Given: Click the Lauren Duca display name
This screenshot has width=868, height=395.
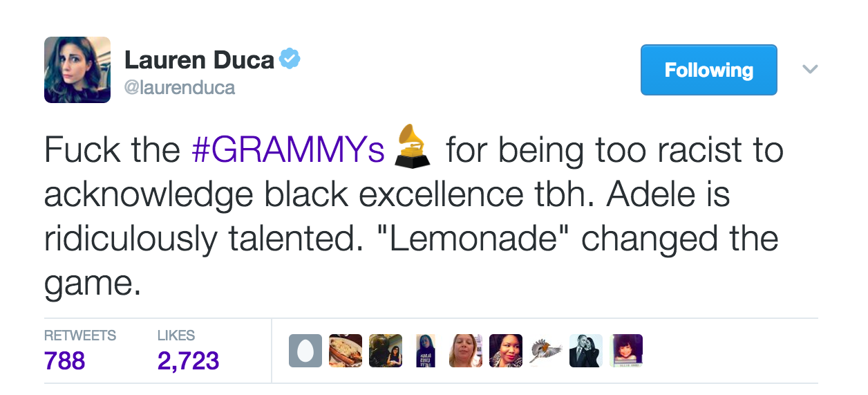Looking at the screenshot, I should pos(199,60).
